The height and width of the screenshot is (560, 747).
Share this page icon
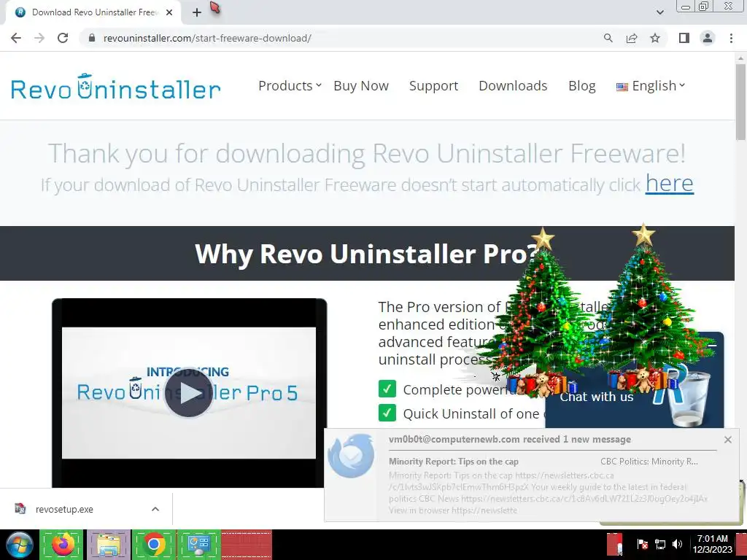[632, 38]
